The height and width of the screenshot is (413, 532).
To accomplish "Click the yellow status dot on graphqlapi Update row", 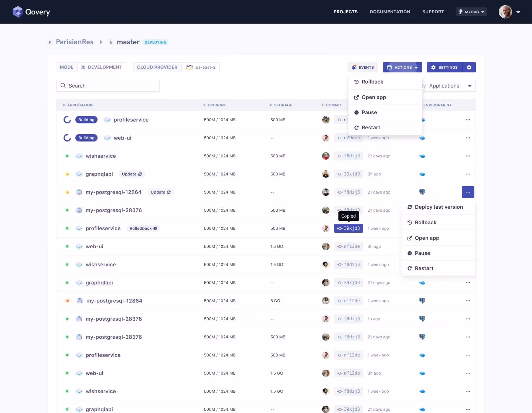I will pos(67,174).
